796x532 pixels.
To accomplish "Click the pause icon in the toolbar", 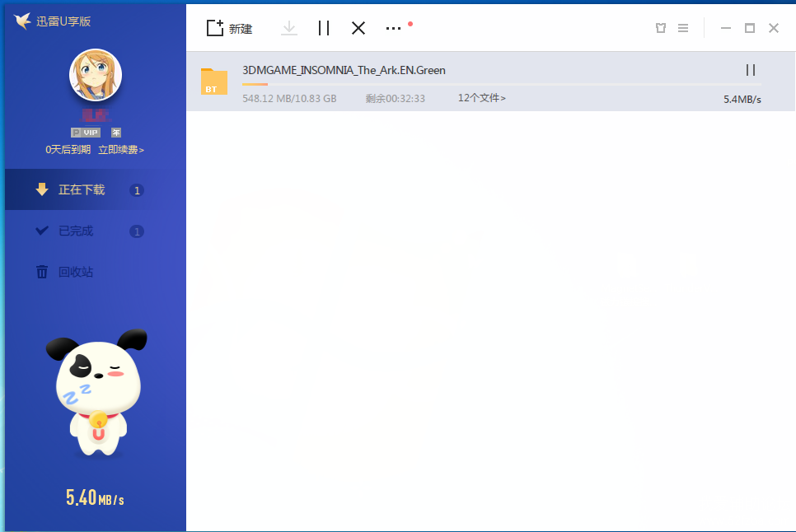I will tap(324, 28).
